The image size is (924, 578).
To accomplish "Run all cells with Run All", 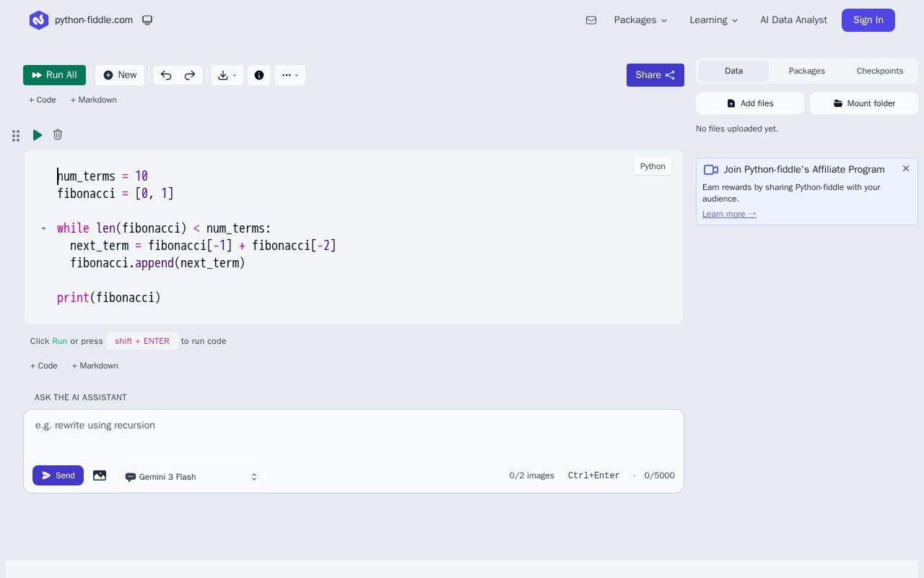I will pyautogui.click(x=54, y=75).
